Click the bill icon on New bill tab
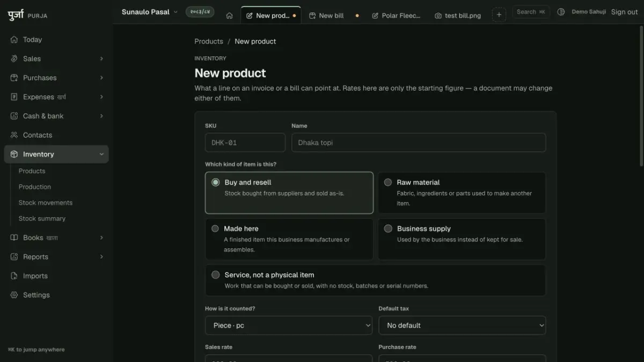Viewport: 644px width, 362px height. click(x=312, y=16)
